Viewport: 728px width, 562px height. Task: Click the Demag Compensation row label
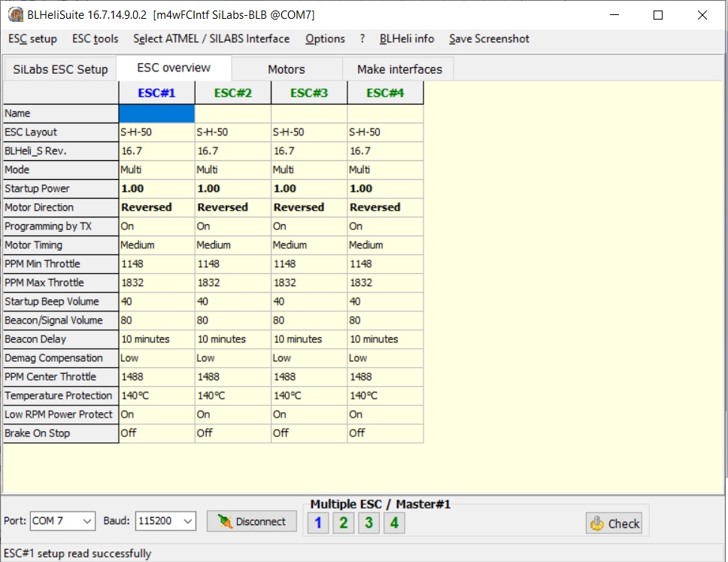(x=61, y=358)
